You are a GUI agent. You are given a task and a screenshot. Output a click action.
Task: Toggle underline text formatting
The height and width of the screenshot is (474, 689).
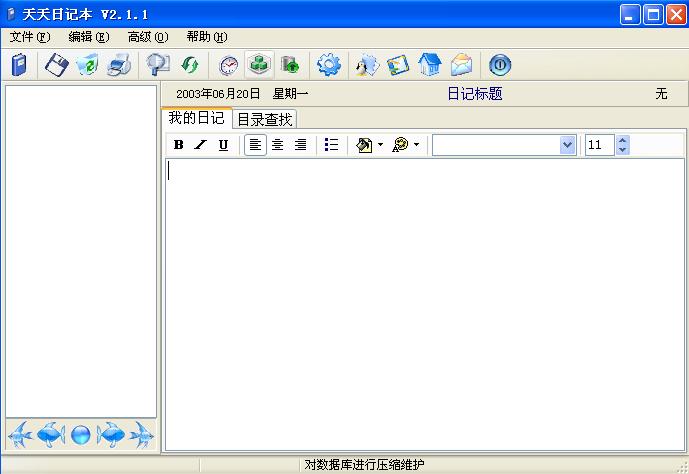point(223,145)
